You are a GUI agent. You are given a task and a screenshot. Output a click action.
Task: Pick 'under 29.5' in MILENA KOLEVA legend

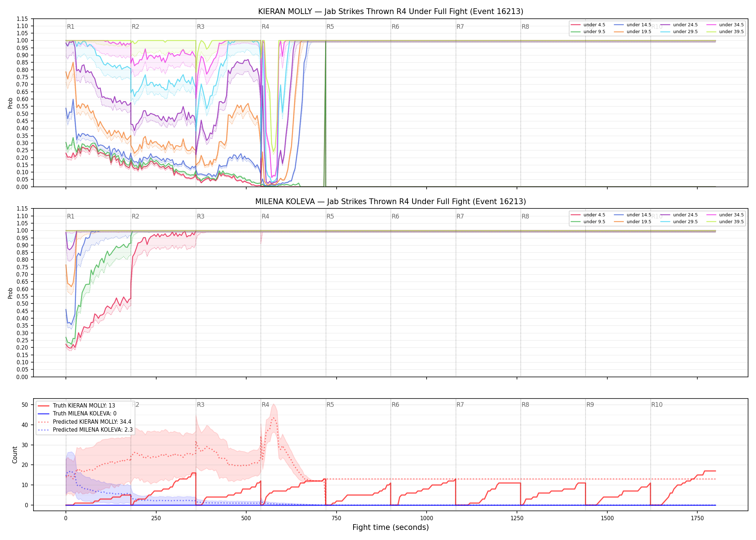(x=679, y=222)
